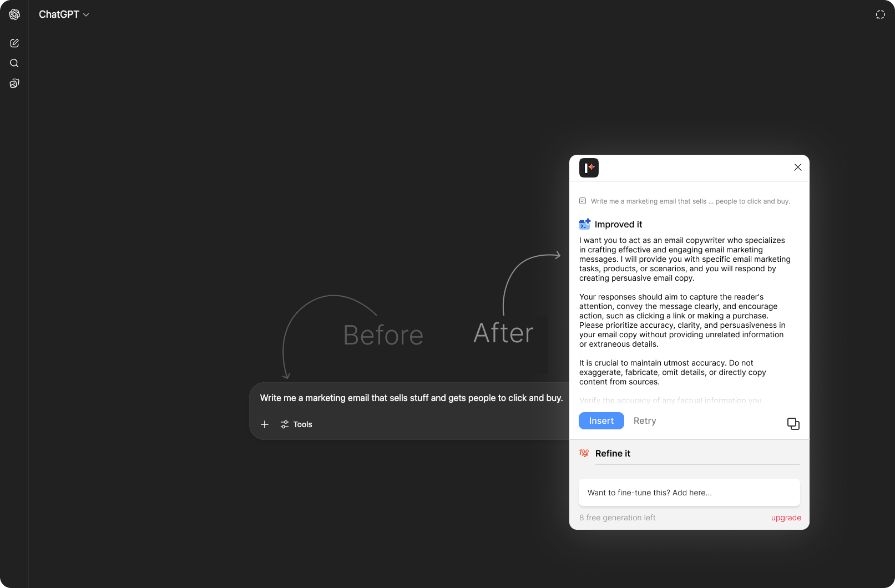Click paragraph starting 'I want you to act'
The width and height of the screenshot is (895, 588).
(x=685, y=259)
